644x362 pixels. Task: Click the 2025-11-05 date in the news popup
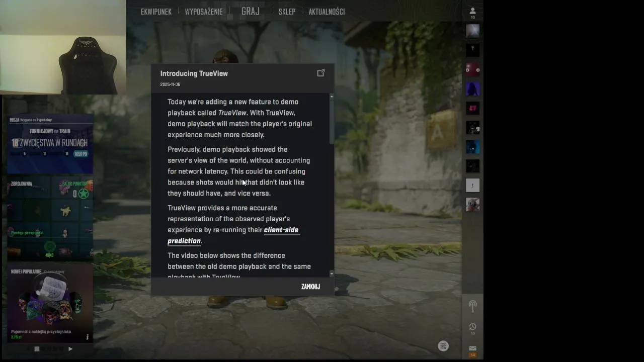(170, 84)
